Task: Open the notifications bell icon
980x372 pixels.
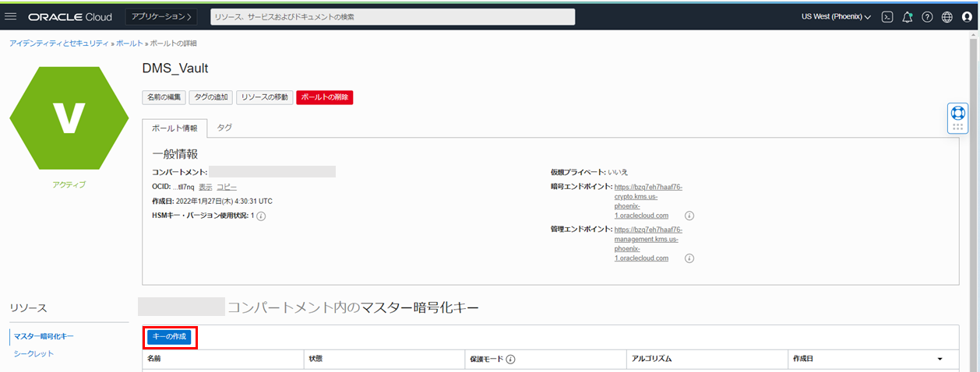Action: [907, 17]
